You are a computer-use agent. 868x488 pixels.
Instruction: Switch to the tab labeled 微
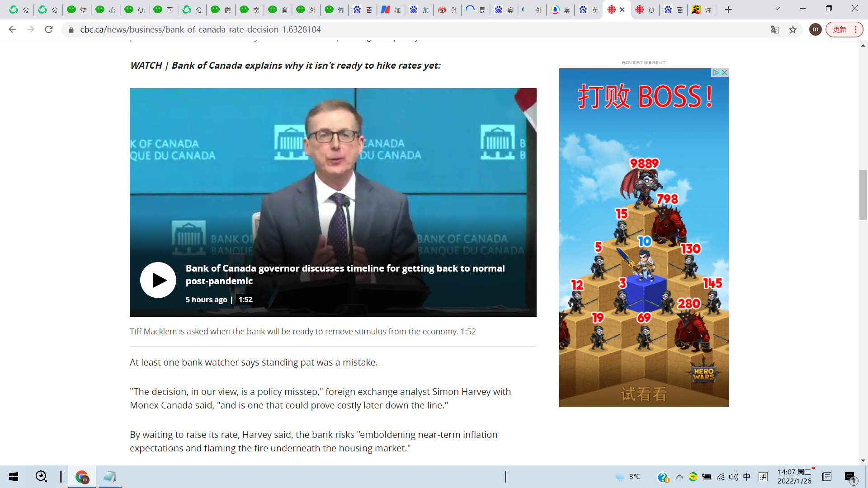pyautogui.click(x=221, y=9)
